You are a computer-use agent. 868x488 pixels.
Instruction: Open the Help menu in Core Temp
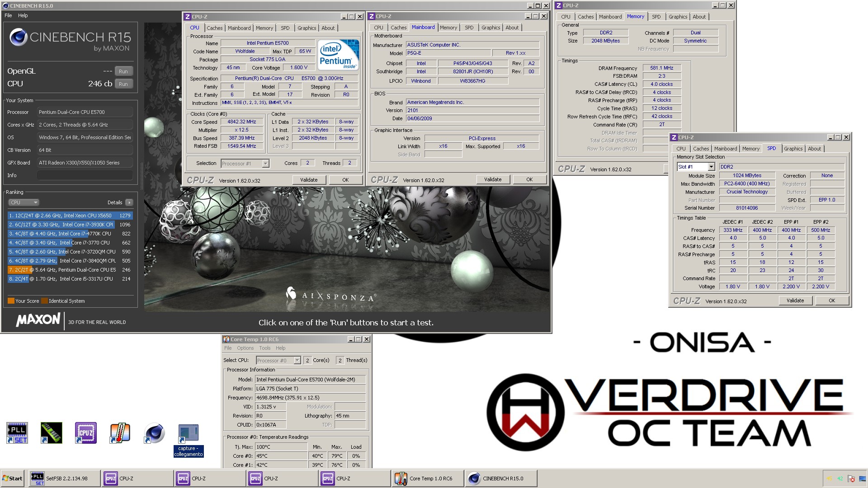(x=281, y=348)
